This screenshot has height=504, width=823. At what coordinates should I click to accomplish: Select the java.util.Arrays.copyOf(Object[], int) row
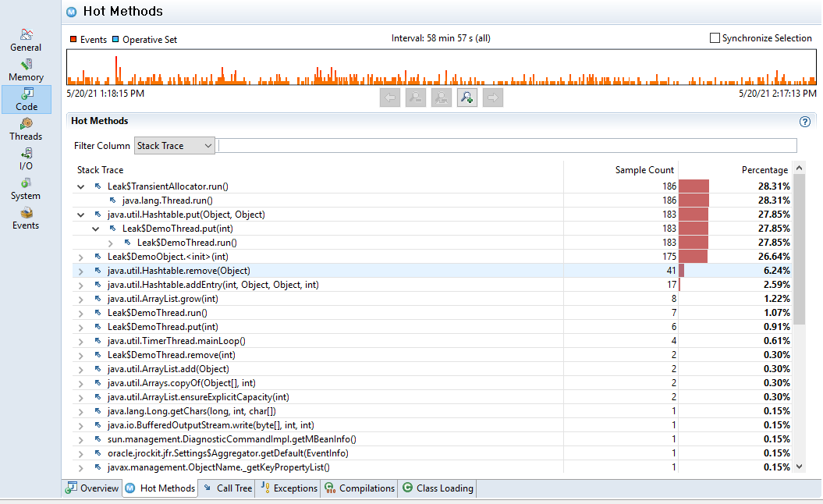431,383
